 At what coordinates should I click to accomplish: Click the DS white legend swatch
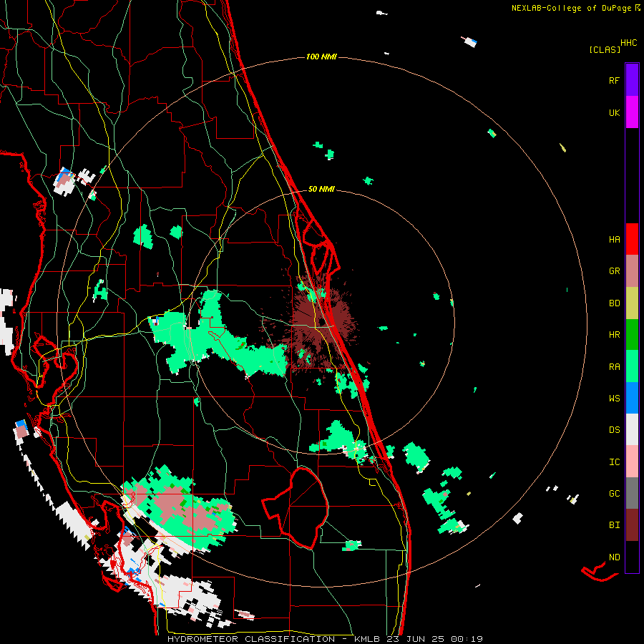[x=632, y=429]
